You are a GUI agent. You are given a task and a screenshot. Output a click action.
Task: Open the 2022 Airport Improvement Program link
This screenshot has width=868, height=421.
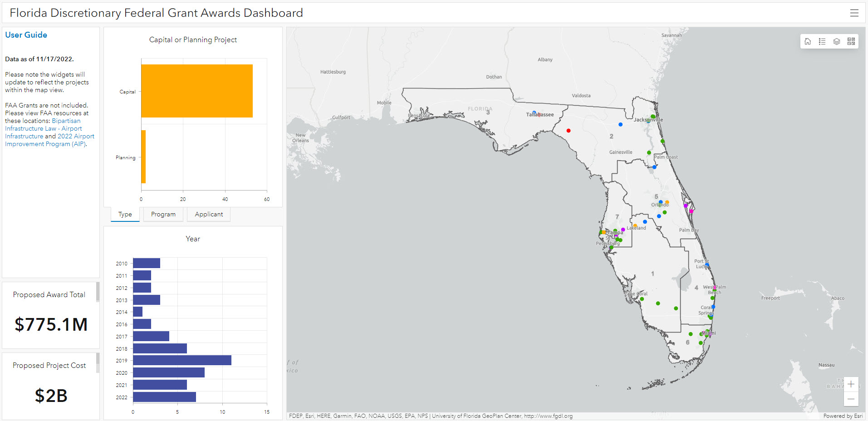click(x=76, y=137)
